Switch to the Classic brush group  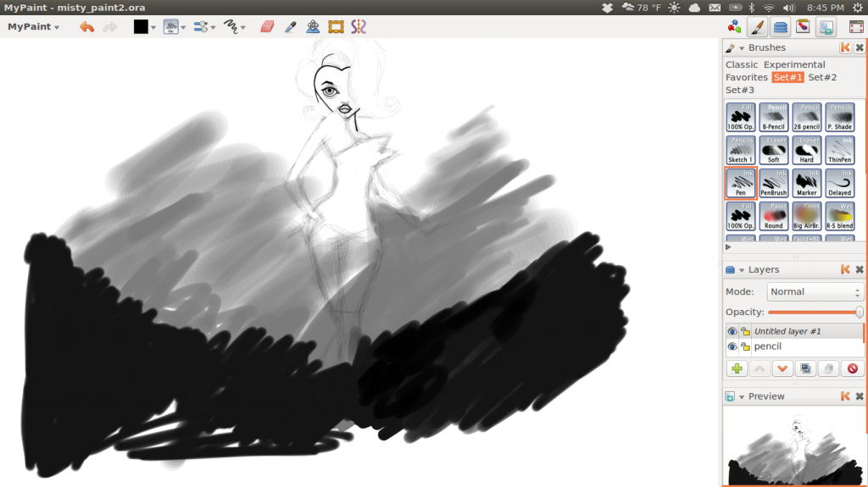[x=742, y=64]
